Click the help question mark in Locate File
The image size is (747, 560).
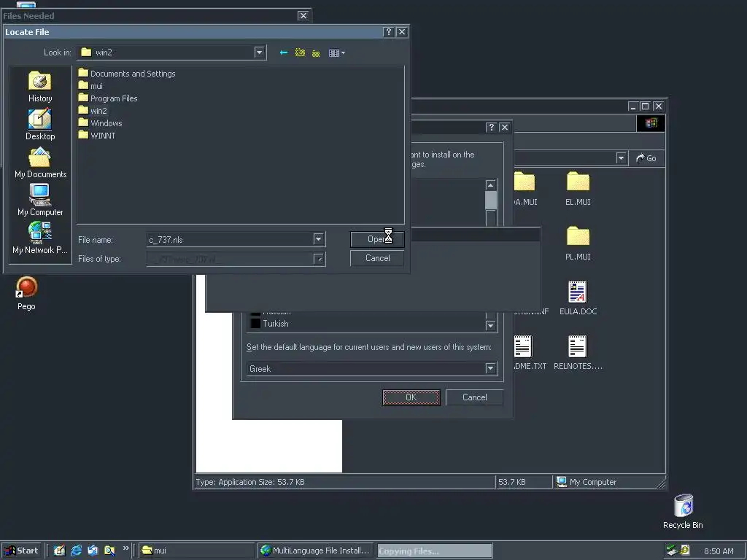388,32
